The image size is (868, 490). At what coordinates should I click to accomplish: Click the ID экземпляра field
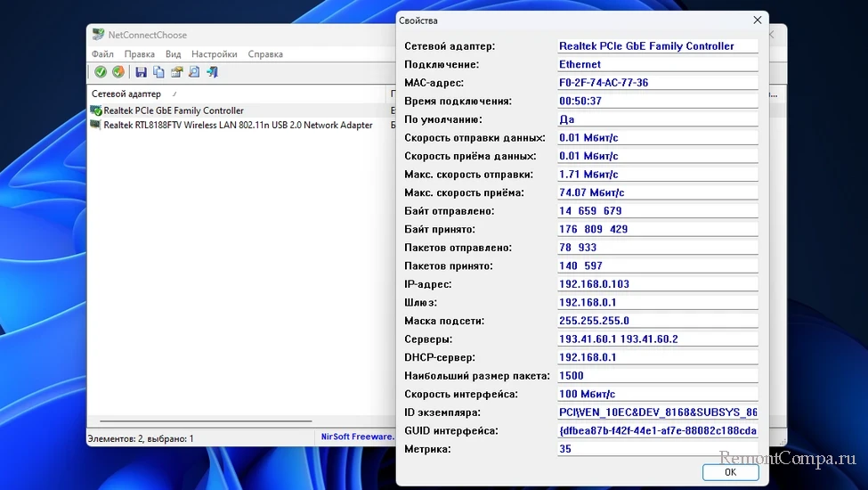658,412
